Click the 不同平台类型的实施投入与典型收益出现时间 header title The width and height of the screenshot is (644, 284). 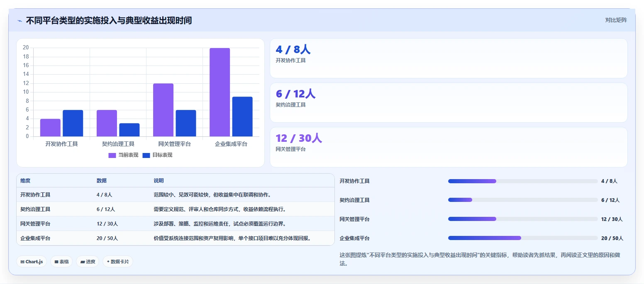pos(109,20)
